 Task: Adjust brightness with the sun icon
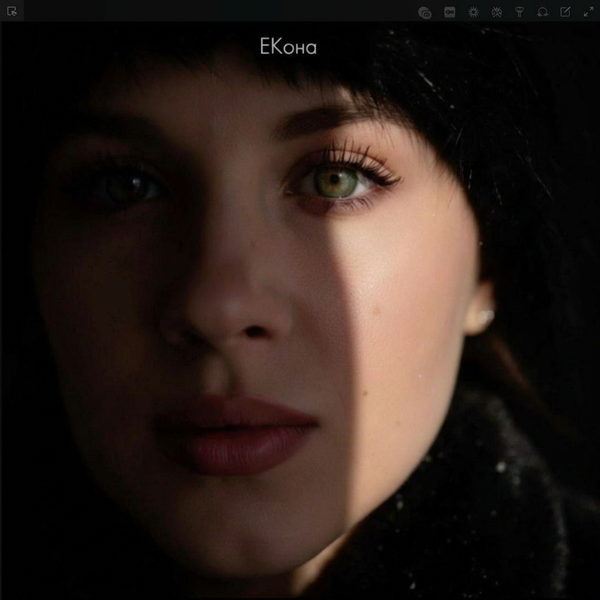[x=473, y=12]
